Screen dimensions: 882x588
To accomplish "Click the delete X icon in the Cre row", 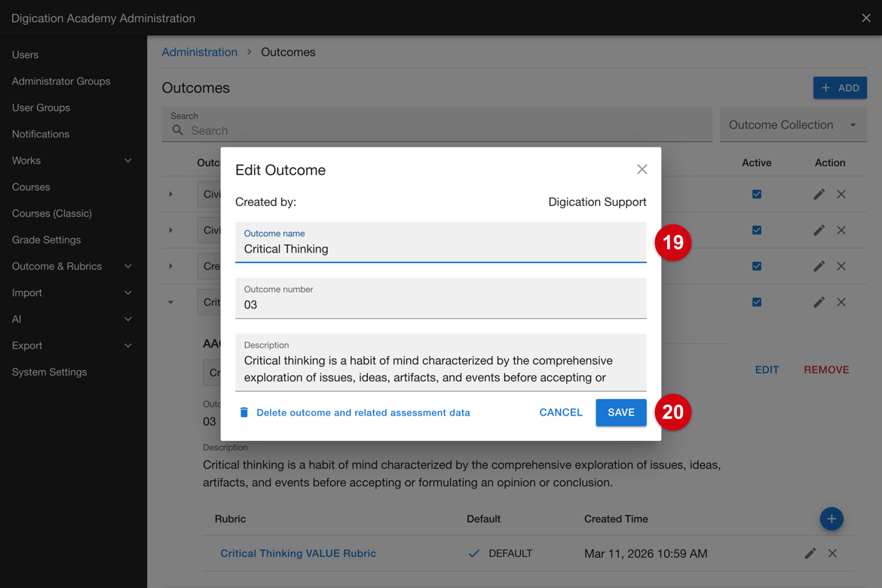I will 841,266.
